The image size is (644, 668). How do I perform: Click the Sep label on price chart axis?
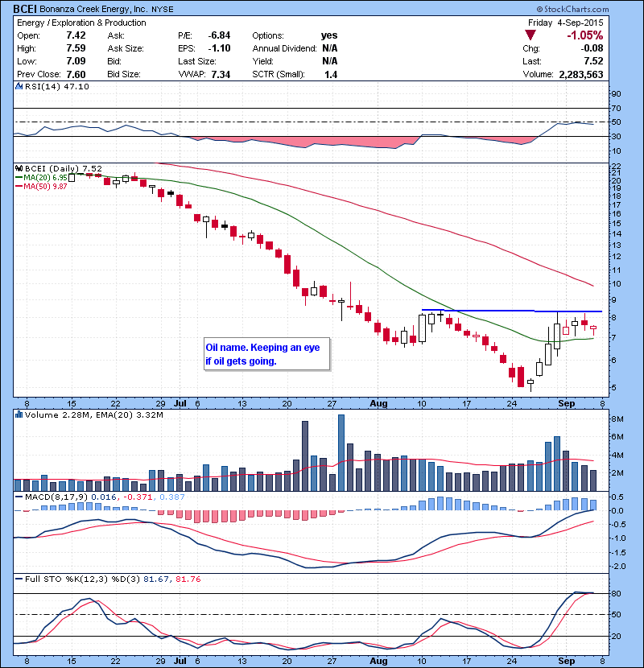[567, 403]
